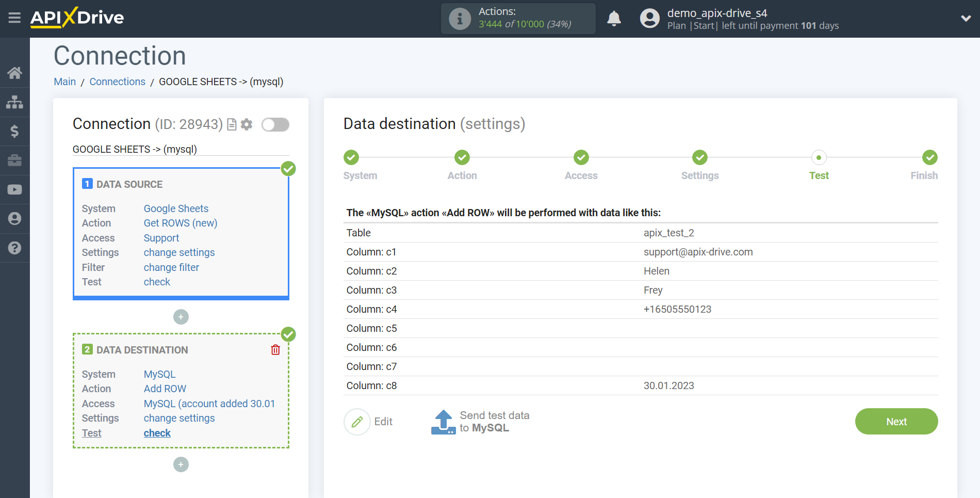Add a block after the data source
980x498 pixels.
[181, 317]
